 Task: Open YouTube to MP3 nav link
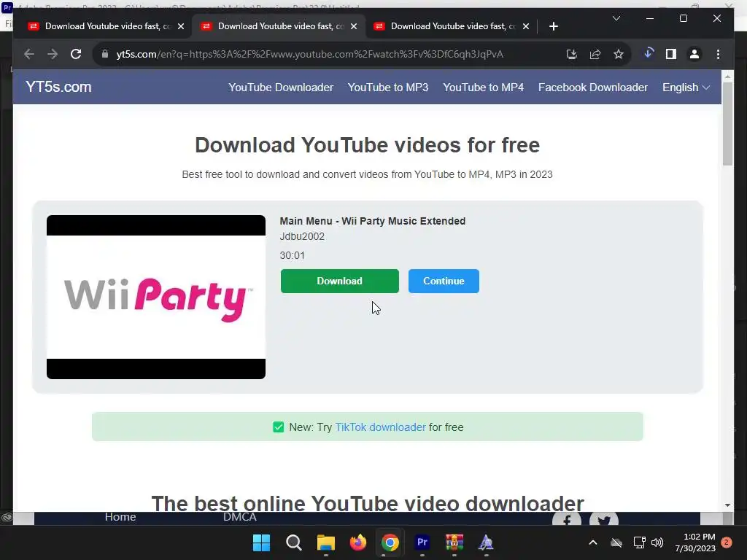388,87
